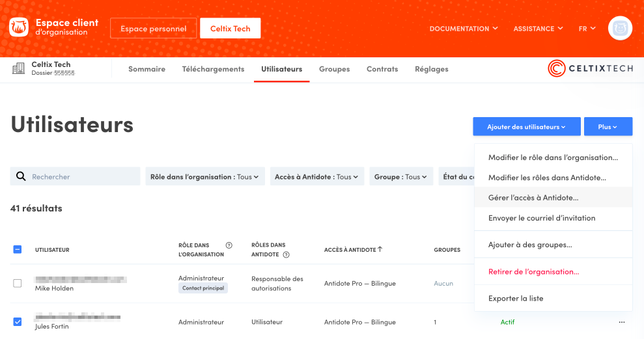The width and height of the screenshot is (644, 339).
Task: Select Gérer l'accès à Antidote menu item
Action: pos(533,197)
